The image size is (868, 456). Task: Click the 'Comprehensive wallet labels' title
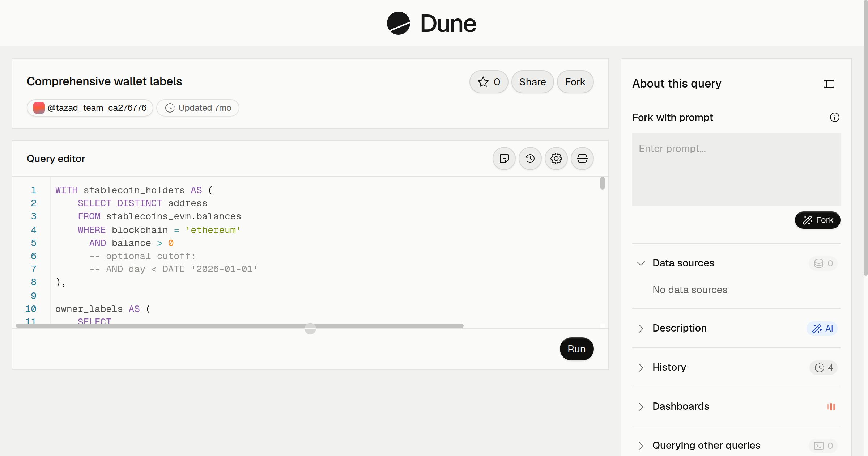104,81
